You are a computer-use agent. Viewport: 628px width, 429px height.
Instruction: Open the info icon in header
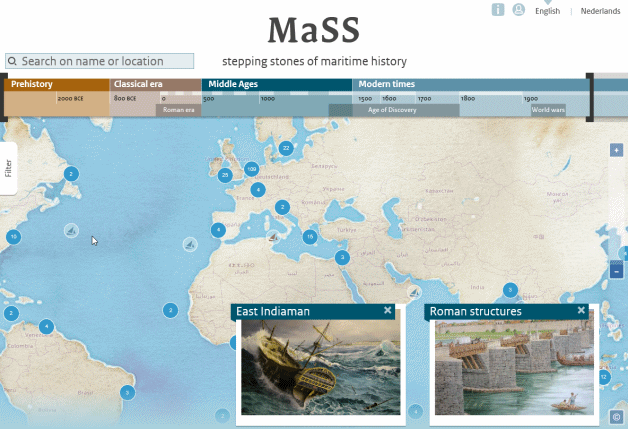[498, 9]
